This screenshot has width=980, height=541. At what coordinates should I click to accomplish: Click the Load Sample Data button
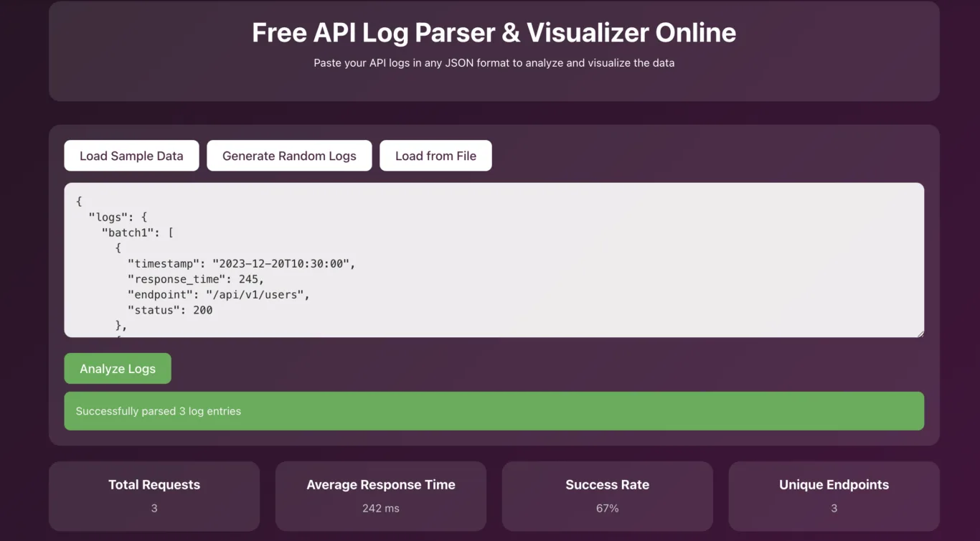click(x=131, y=156)
